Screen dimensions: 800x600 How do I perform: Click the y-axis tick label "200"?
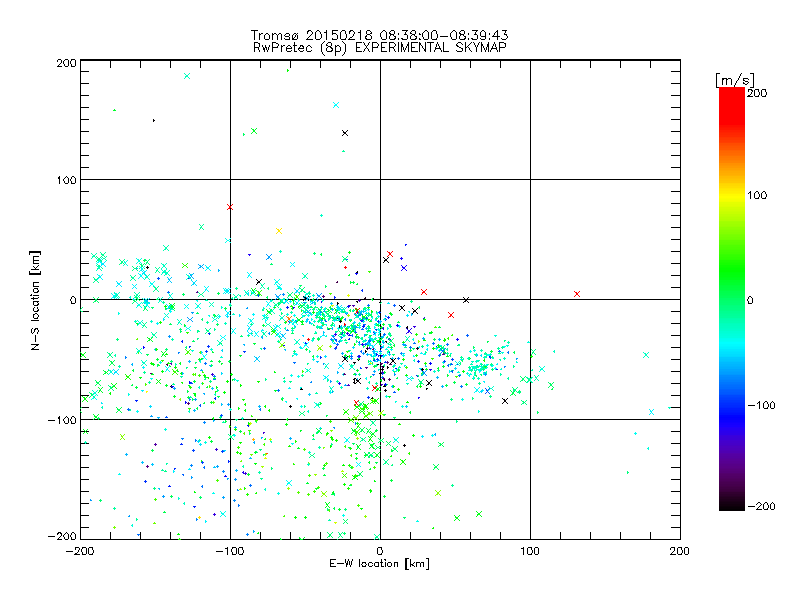tap(66, 63)
